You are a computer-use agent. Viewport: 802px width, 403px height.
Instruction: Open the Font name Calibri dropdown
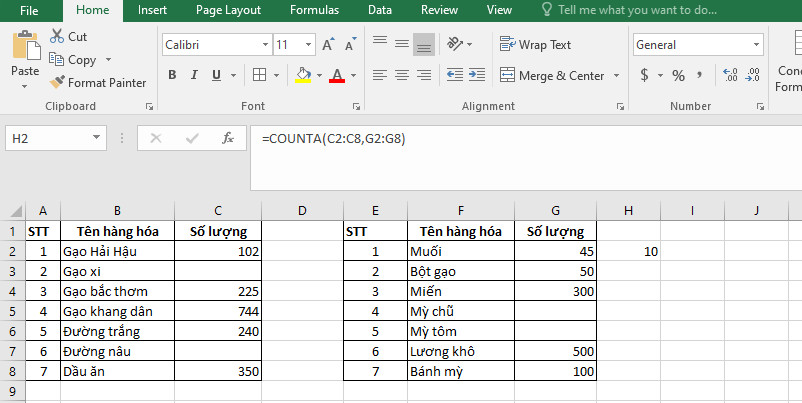coord(265,44)
